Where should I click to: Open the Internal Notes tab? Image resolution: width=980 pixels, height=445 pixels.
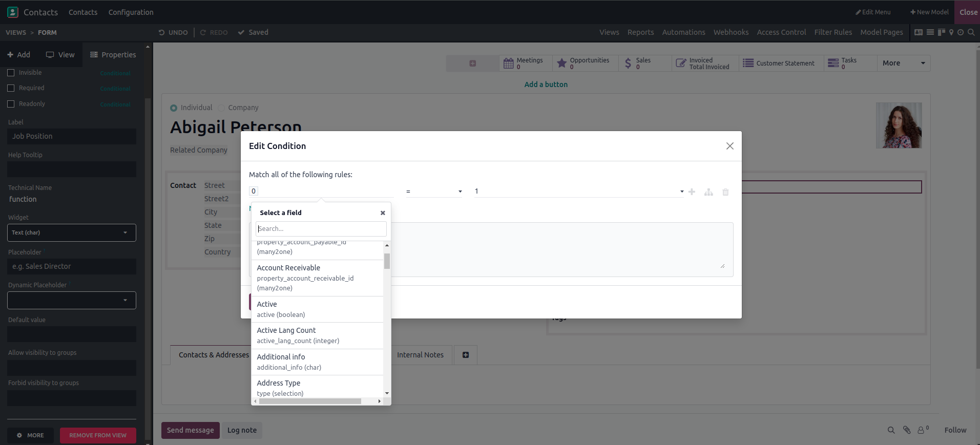420,355
